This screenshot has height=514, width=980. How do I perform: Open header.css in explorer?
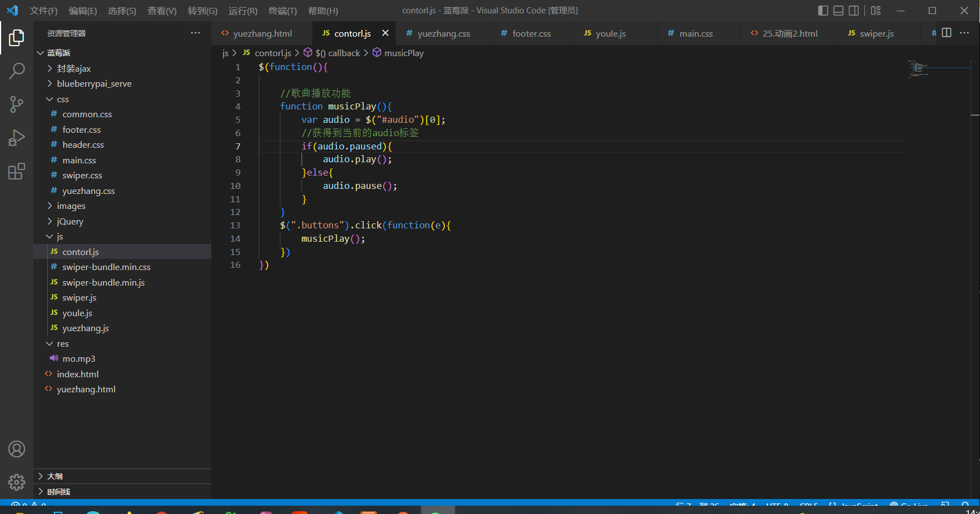coord(122,144)
